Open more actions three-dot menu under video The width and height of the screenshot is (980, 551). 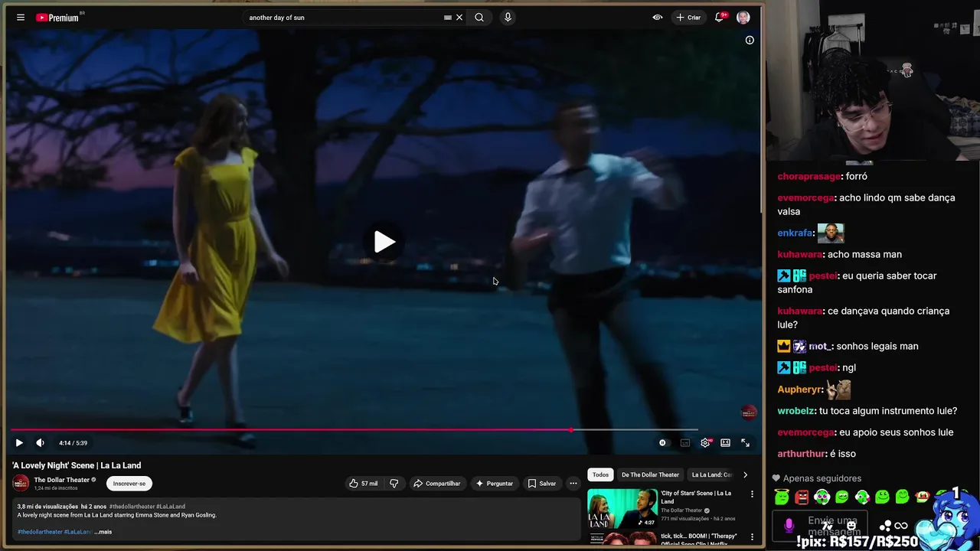(573, 484)
